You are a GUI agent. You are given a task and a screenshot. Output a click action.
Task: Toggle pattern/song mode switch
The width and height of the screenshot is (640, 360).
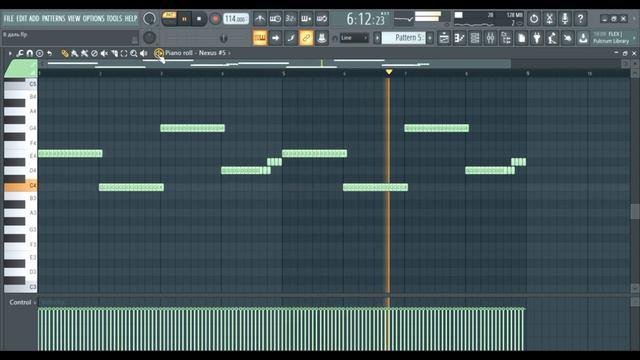pos(169,19)
